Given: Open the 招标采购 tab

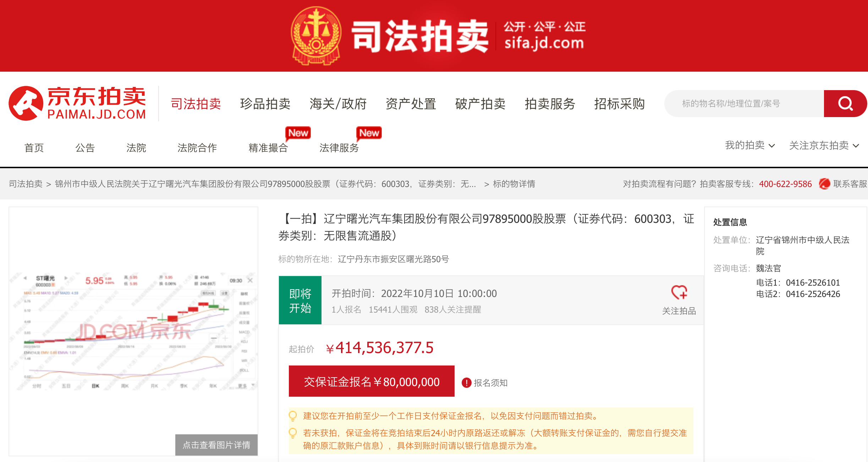Looking at the screenshot, I should pyautogui.click(x=620, y=104).
